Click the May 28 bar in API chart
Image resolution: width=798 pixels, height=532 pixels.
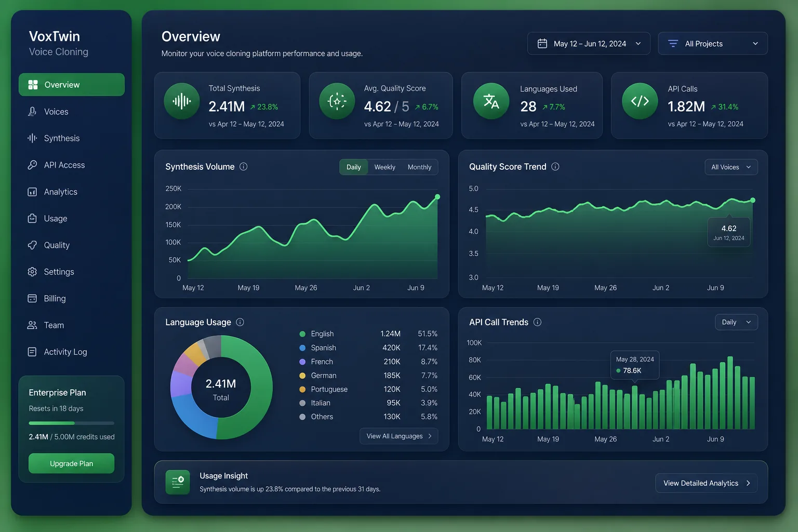point(634,407)
